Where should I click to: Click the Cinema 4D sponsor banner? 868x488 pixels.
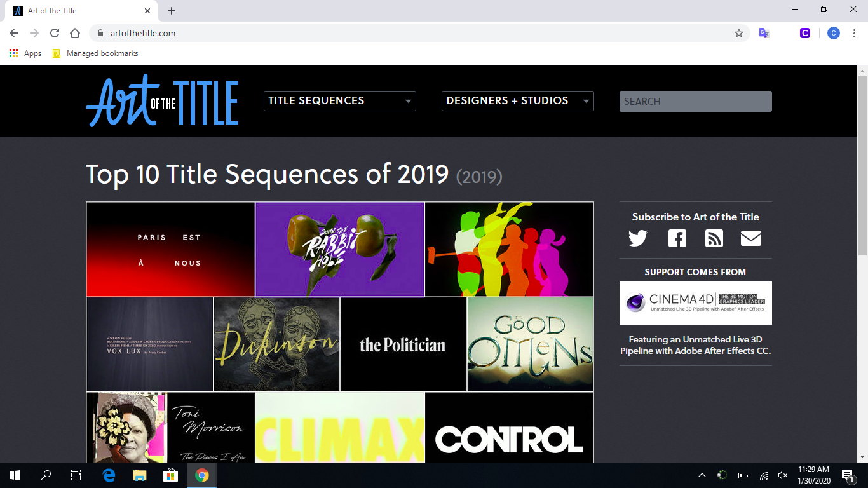click(x=696, y=303)
